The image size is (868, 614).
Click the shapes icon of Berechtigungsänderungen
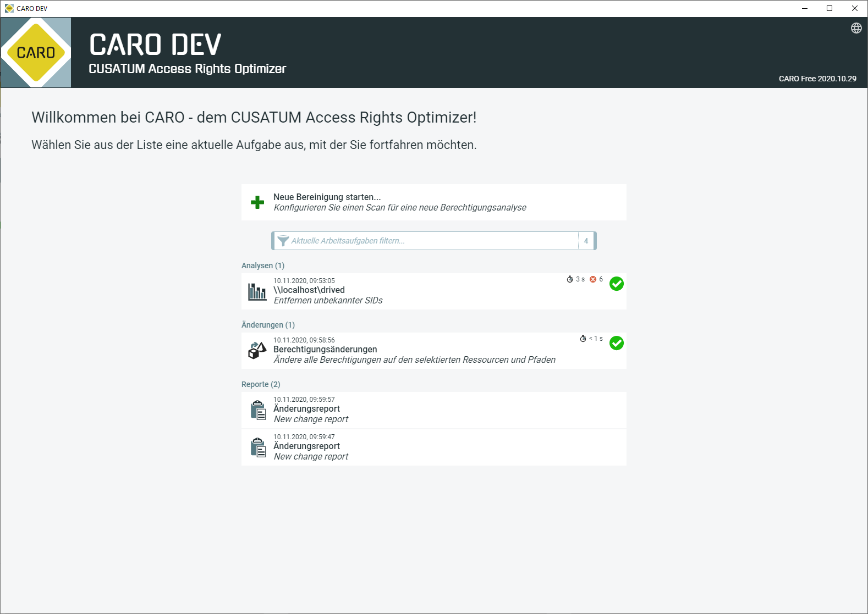257,351
